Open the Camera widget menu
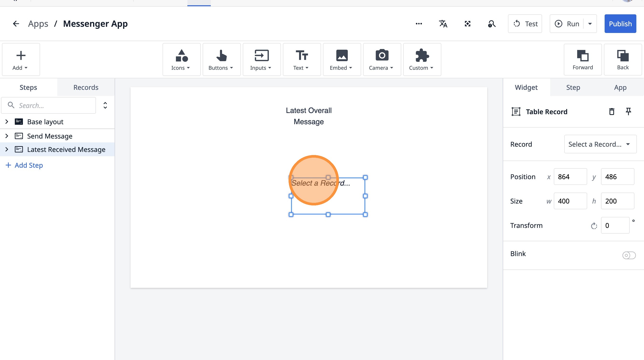This screenshot has width=644, height=360. click(382, 59)
